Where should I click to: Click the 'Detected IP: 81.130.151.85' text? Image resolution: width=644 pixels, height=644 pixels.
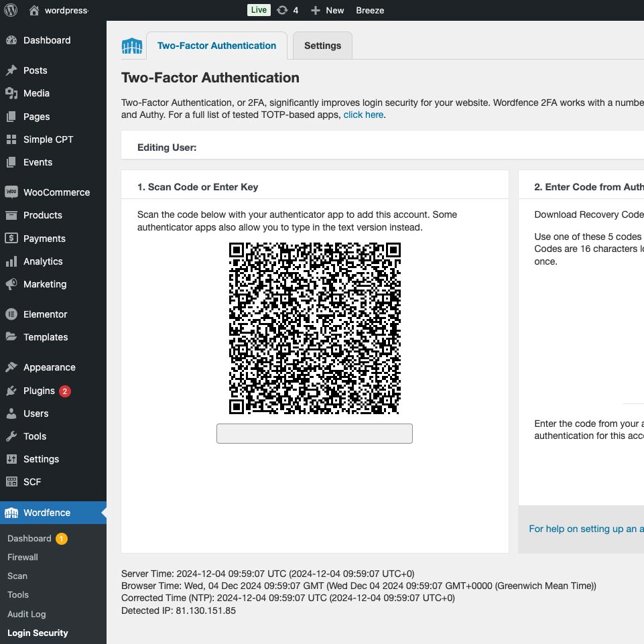[x=178, y=610]
